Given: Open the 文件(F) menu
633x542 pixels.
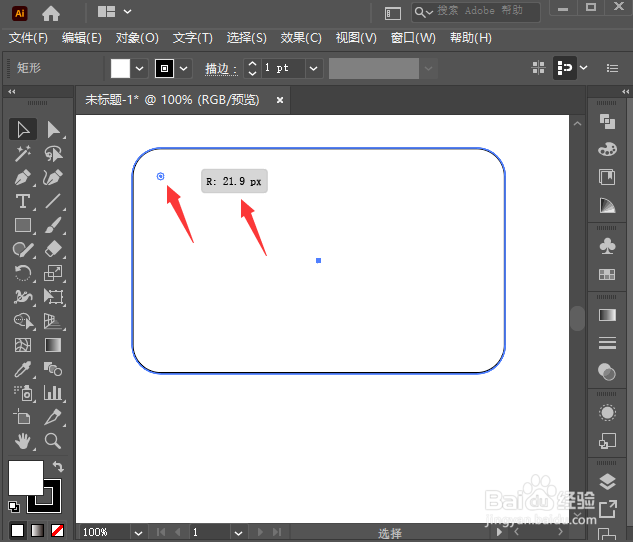Looking at the screenshot, I should (x=28, y=38).
